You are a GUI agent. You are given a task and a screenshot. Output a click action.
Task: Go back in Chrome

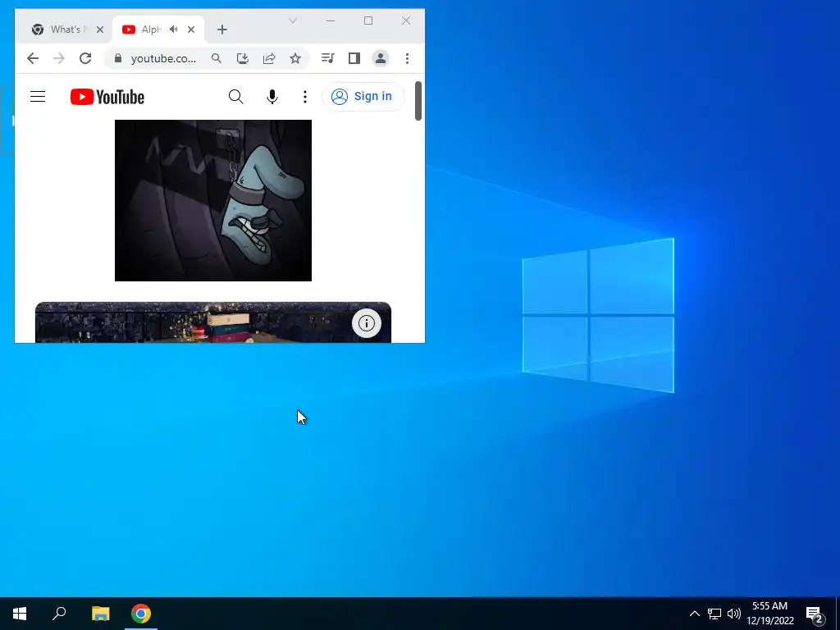point(33,58)
